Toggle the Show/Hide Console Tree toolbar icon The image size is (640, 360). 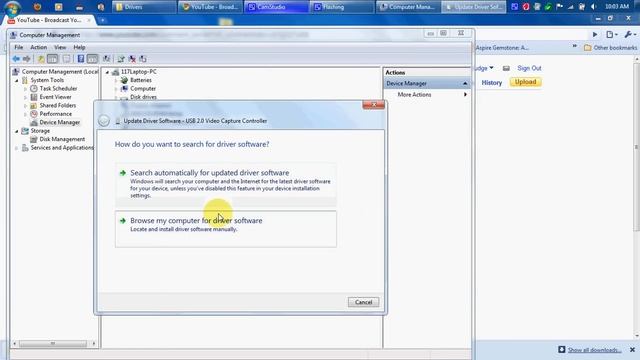[x=53, y=59]
